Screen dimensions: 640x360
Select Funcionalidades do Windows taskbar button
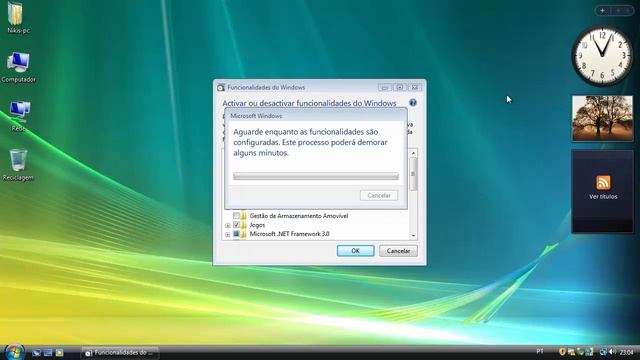(x=120, y=352)
